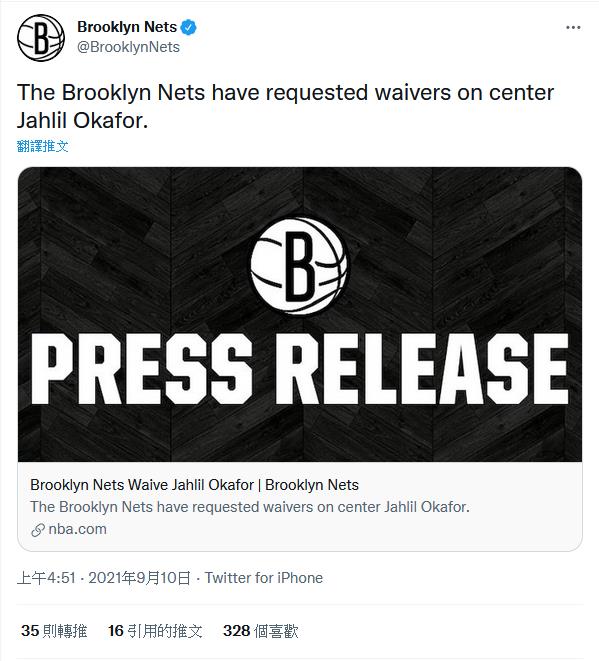This screenshot has width=599, height=661.
Task: Click the card description about requested waivers
Action: click(250, 507)
